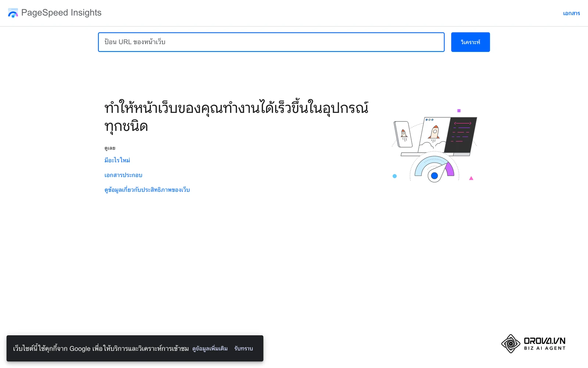
Task: Dismiss cookie banner with รับทราบ
Action: point(244,348)
